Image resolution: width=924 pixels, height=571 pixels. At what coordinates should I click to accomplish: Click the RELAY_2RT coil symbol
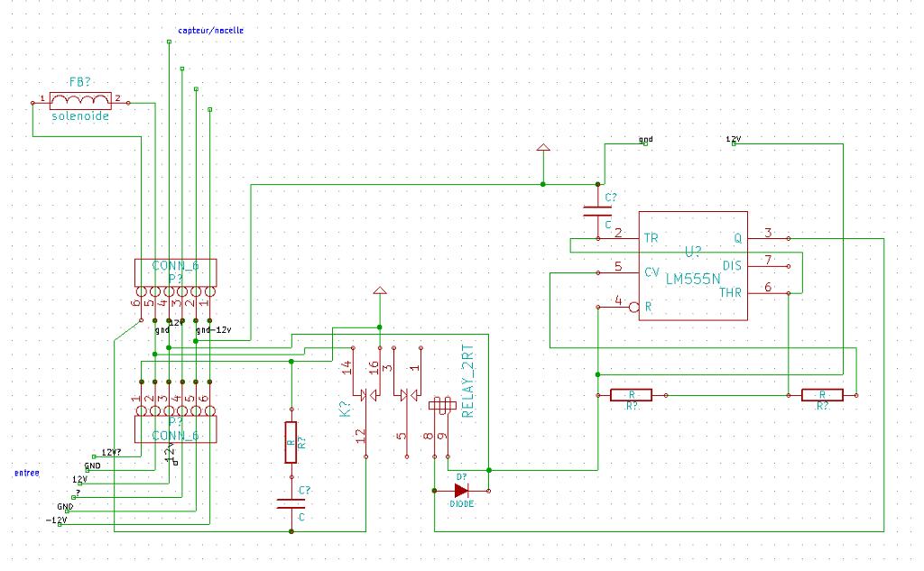tap(441, 407)
